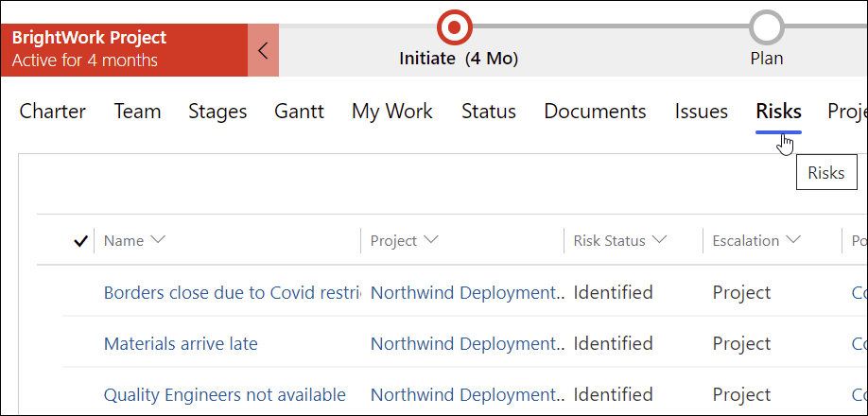Open the Gantt tab
Screen dimensions: 868x416
(299, 112)
